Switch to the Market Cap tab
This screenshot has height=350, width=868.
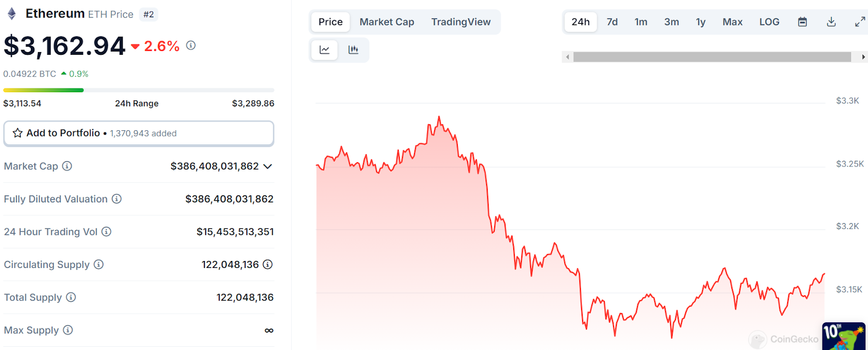(x=387, y=22)
